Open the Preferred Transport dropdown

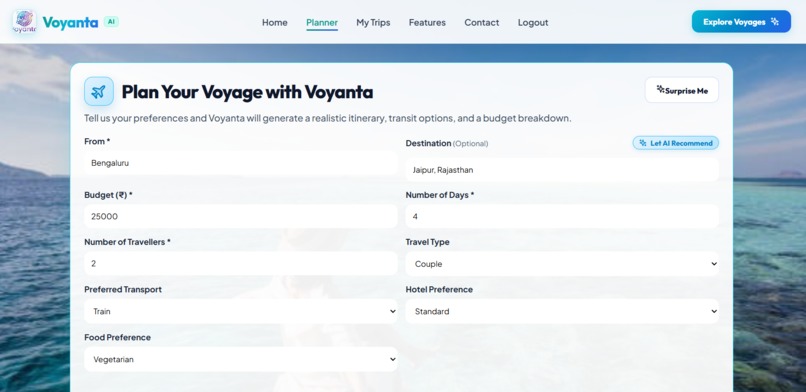pyautogui.click(x=241, y=311)
